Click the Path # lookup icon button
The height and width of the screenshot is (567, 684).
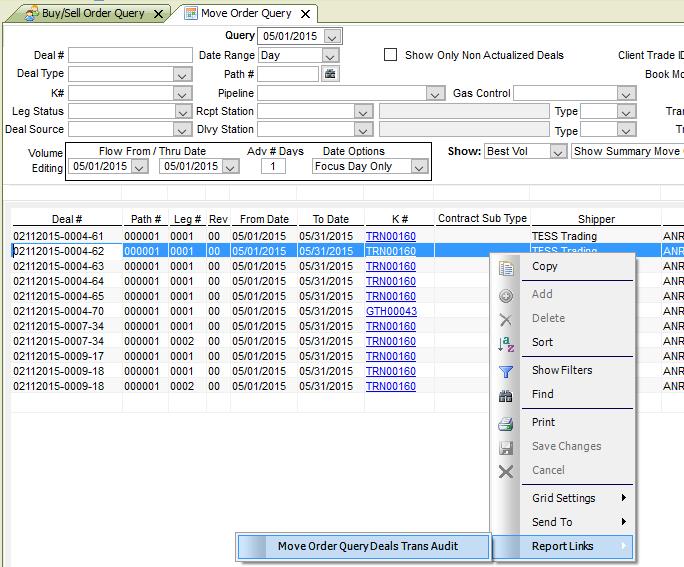click(330, 74)
